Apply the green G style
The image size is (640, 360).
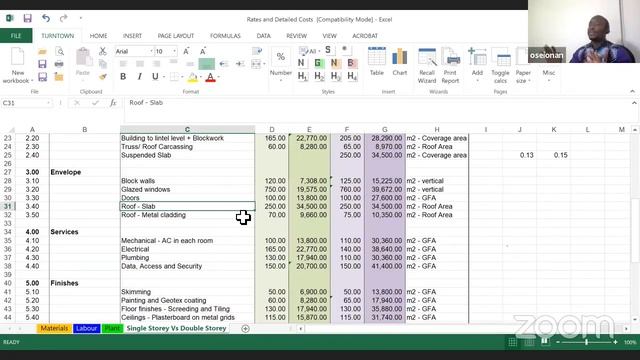tap(318, 63)
